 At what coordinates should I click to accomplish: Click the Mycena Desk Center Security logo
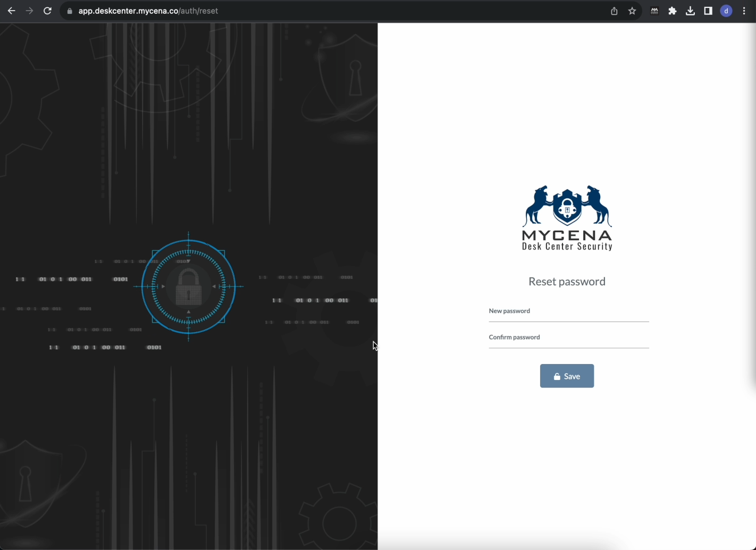click(567, 218)
